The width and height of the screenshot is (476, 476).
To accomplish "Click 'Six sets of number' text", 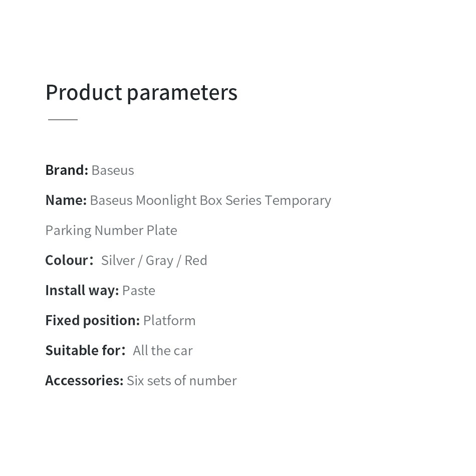I will click(181, 380).
